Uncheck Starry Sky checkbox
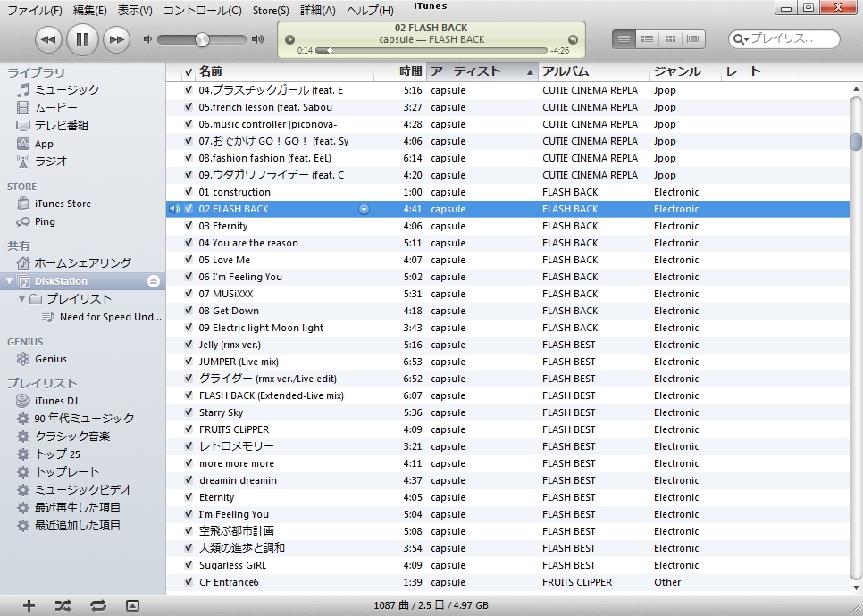 [189, 412]
